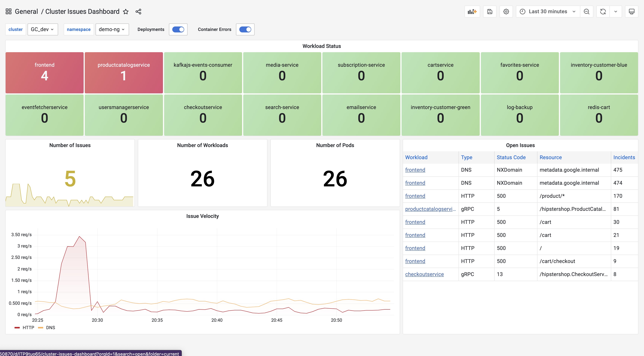
Task: Open the checkoutservice workload link
Action: point(424,274)
